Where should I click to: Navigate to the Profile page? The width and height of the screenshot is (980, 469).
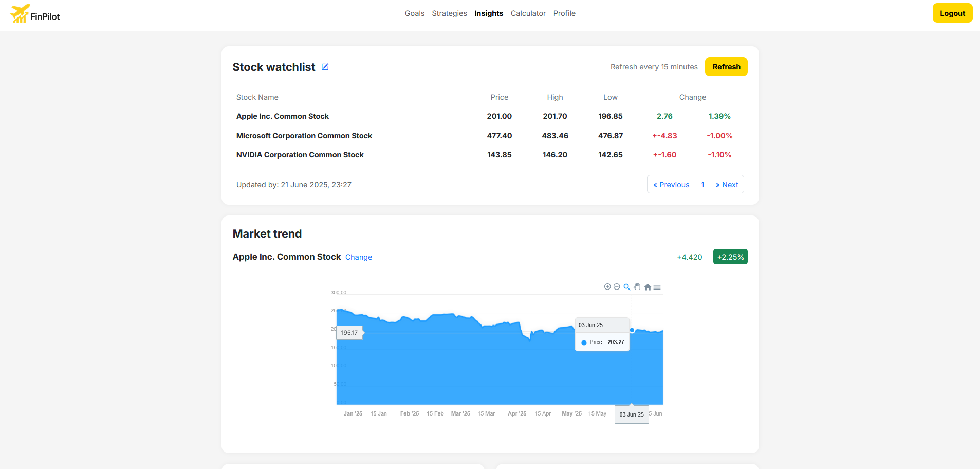(x=564, y=13)
